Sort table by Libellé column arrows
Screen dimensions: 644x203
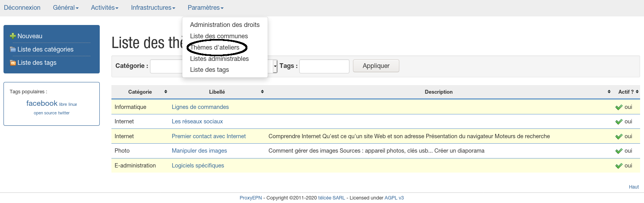pos(262,92)
